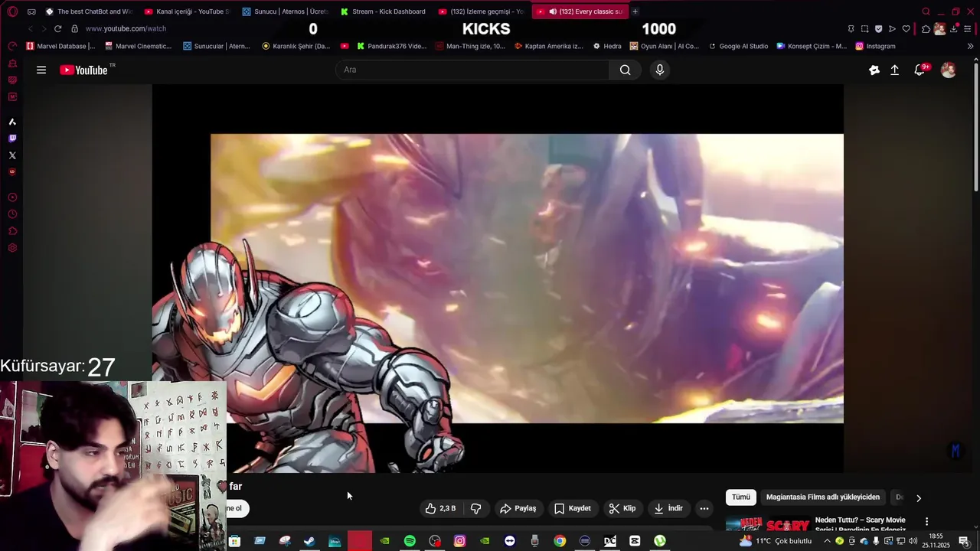Open Aria AI in the sidebar
Screen dimensions: 980x551
[12, 122]
